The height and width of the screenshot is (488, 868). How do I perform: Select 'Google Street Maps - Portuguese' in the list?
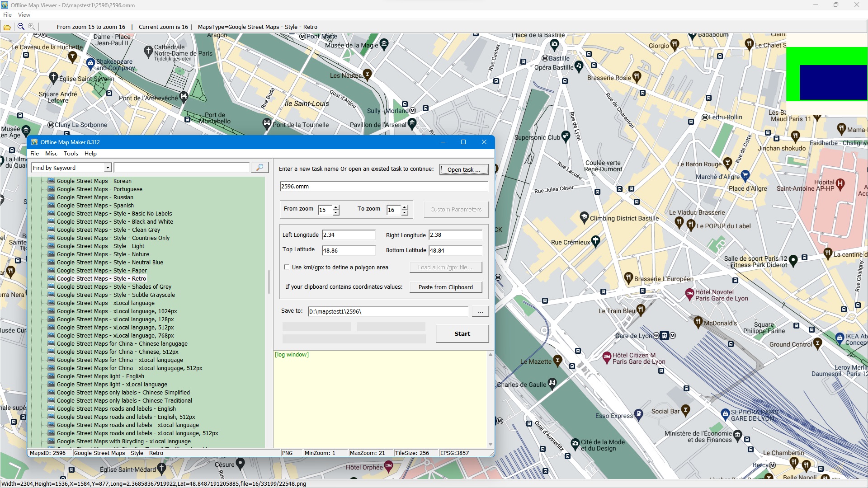99,189
